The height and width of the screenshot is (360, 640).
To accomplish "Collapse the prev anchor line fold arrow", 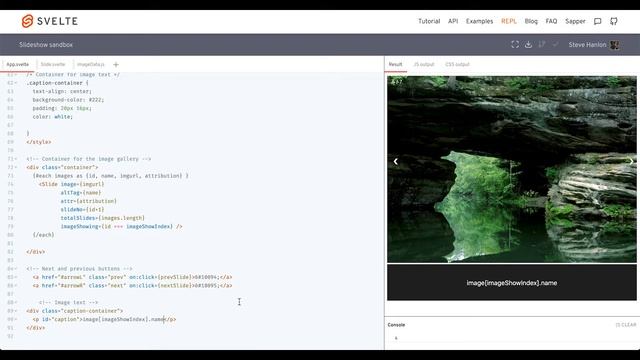I will pyautogui.click(x=16, y=277).
